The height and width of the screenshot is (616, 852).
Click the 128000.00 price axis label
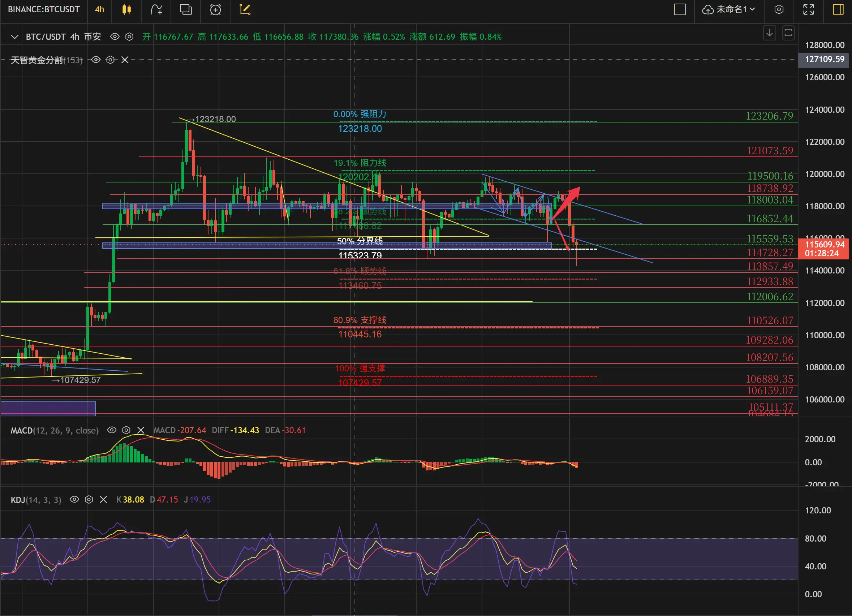824,45
